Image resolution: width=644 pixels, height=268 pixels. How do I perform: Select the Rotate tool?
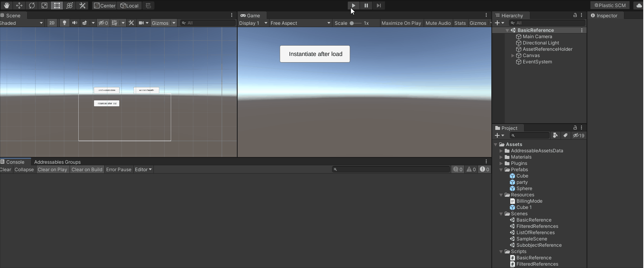tap(31, 6)
